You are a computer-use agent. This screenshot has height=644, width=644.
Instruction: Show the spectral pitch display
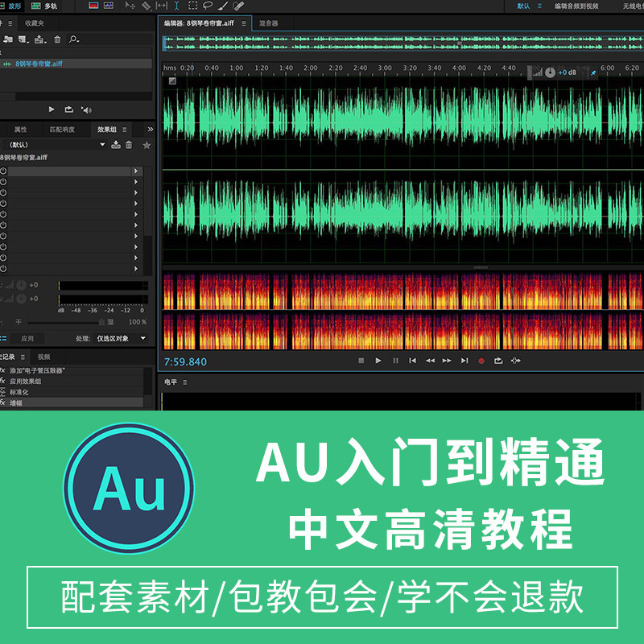coord(109,6)
